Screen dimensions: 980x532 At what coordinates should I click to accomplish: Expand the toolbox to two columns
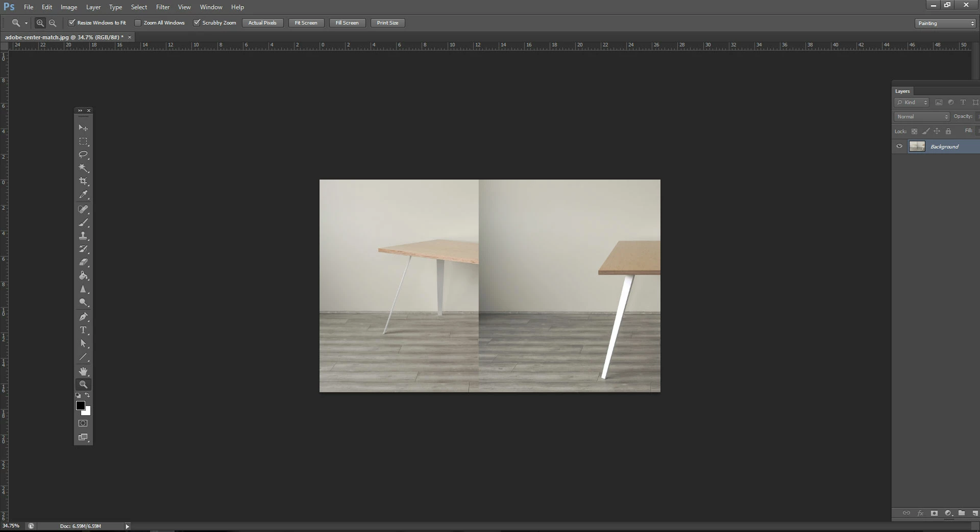point(80,110)
